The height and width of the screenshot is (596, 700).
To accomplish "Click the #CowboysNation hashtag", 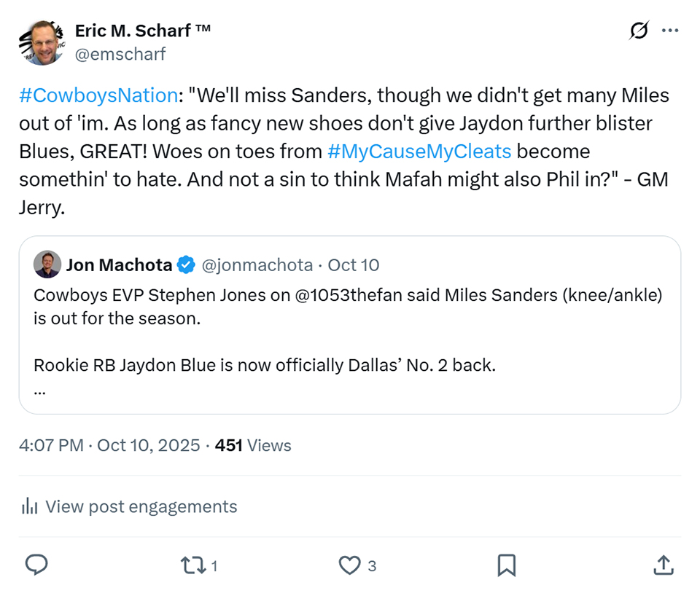I will point(98,95).
